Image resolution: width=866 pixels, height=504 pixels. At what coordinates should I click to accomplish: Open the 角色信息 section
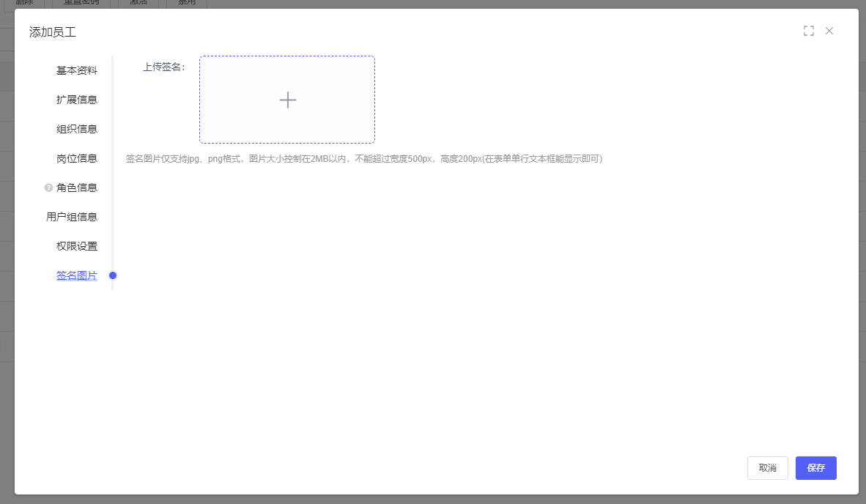click(76, 188)
